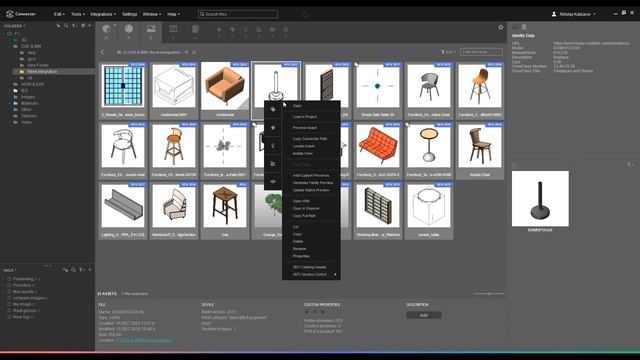Image resolution: width=640 pixels, height=360 pixels.
Task: Check the compare images tag checkbox
Action: pyautogui.click(x=9, y=298)
